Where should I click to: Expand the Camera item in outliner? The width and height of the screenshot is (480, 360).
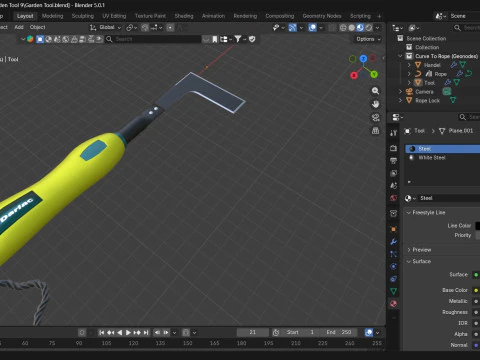(x=400, y=91)
